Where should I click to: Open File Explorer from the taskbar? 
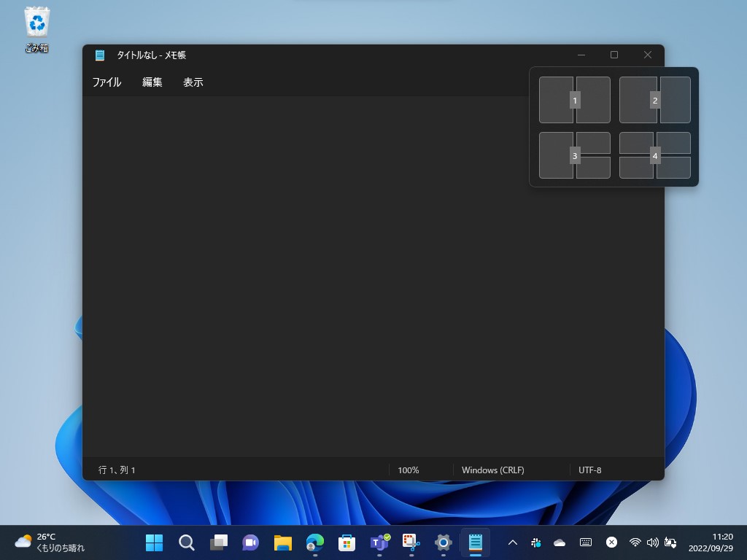[x=282, y=542]
